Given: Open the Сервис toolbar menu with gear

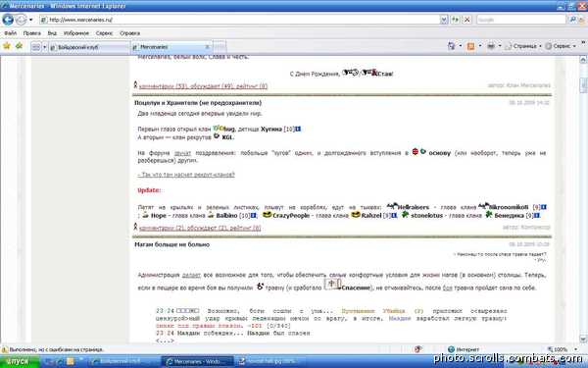Looking at the screenshot, I should click(x=560, y=46).
